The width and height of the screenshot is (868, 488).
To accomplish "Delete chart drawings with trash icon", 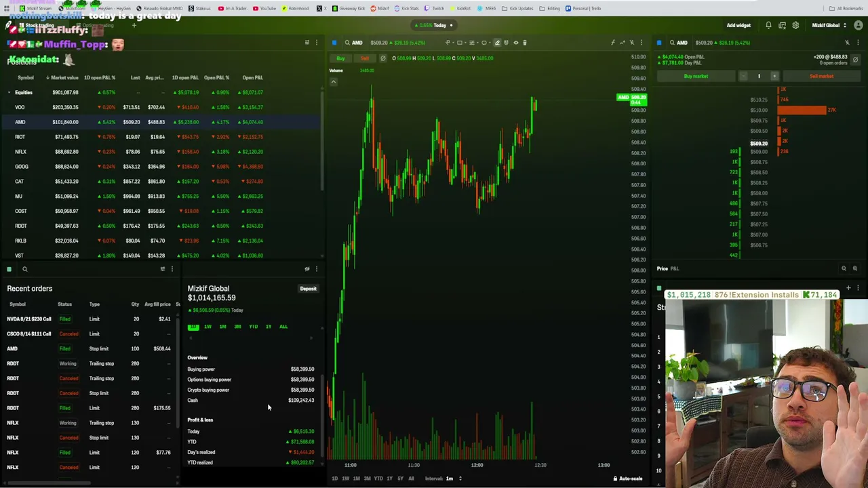I will (x=525, y=43).
